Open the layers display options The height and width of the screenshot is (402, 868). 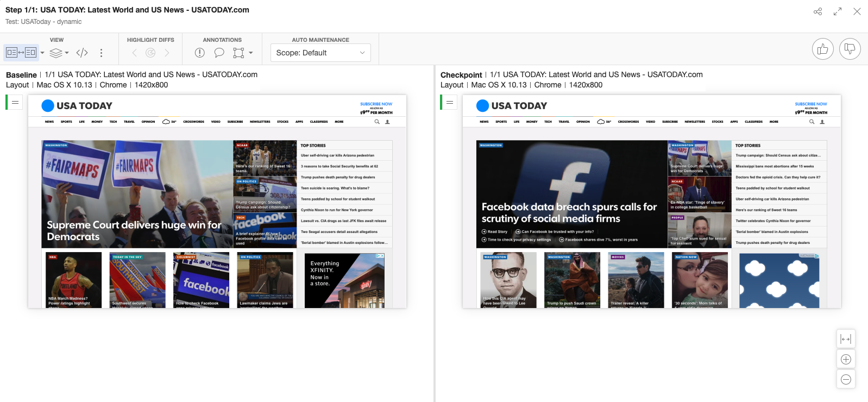coord(56,53)
